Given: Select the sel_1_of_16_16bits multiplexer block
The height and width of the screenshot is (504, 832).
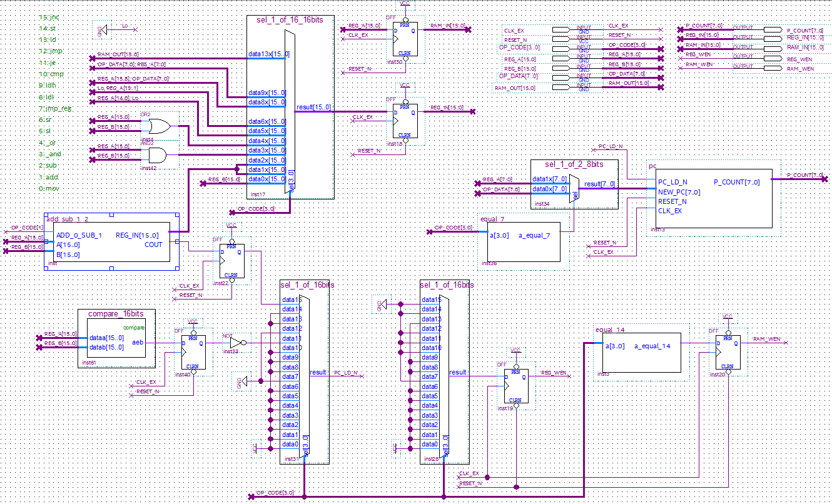Looking at the screenshot, I should coord(290,108).
